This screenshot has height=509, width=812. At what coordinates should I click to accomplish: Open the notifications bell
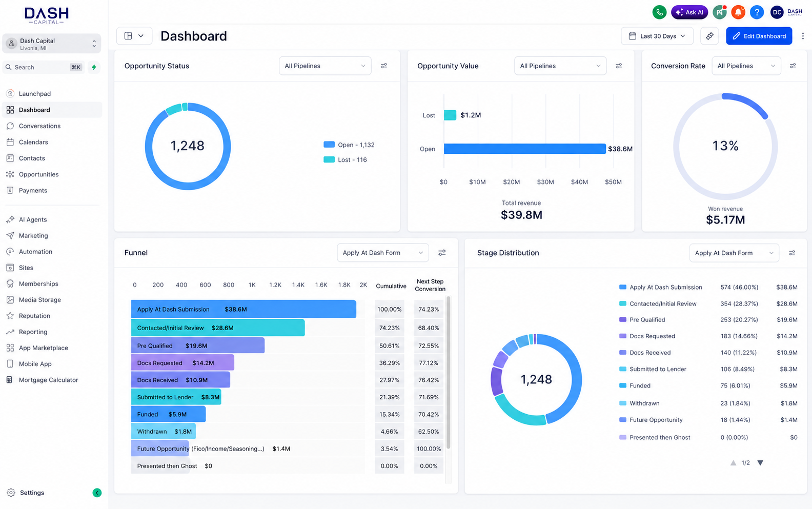738,12
